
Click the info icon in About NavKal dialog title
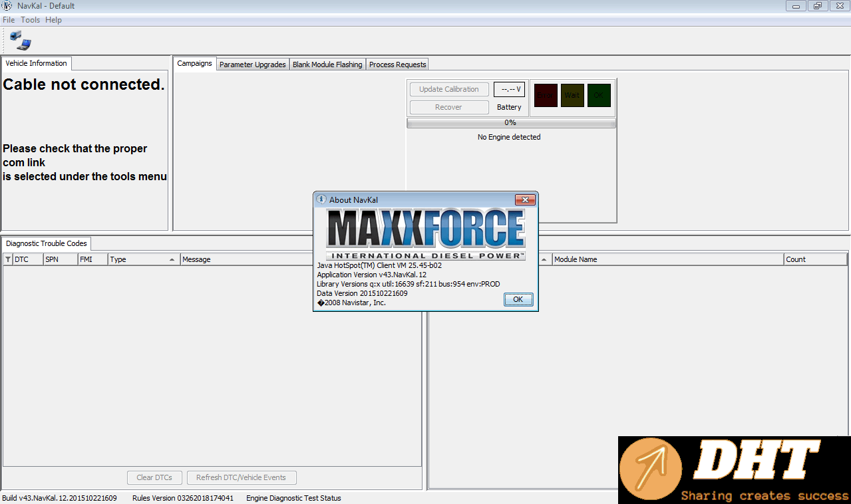(321, 199)
